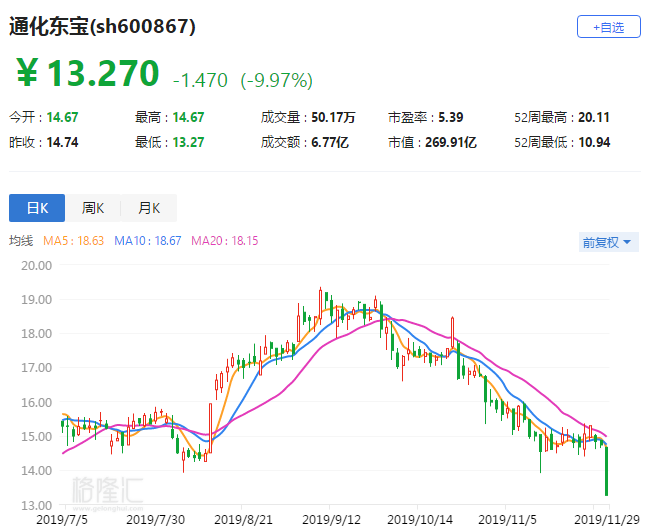Click the percent change (-9.97%)
This screenshot has width=662, height=531.
coord(277,80)
